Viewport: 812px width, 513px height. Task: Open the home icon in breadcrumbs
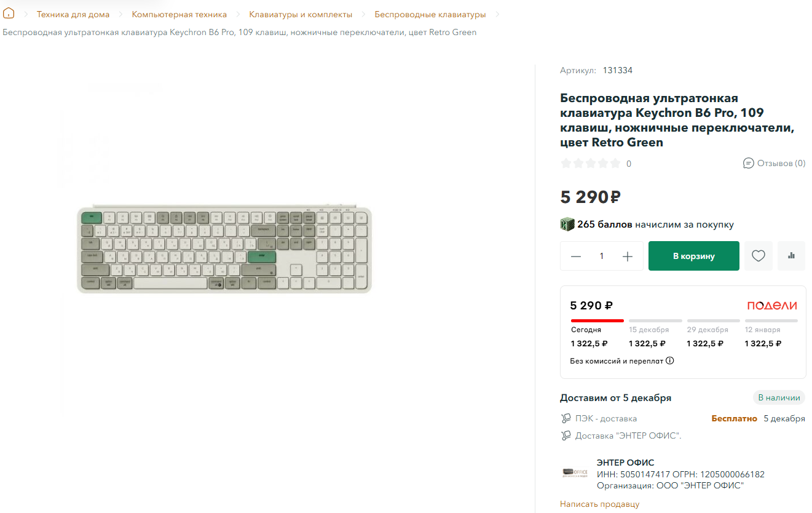point(9,14)
